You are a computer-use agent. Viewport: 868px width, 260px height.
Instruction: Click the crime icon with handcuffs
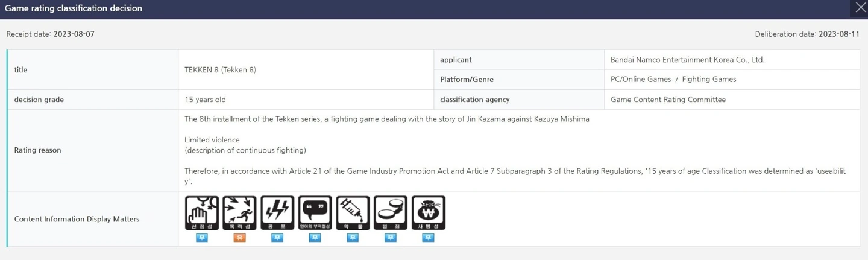point(391,212)
